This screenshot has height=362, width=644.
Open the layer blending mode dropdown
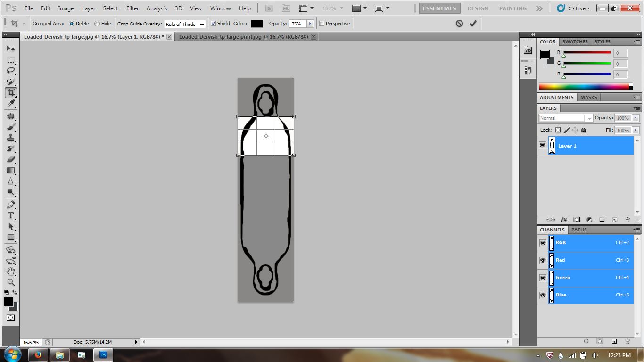pos(565,118)
